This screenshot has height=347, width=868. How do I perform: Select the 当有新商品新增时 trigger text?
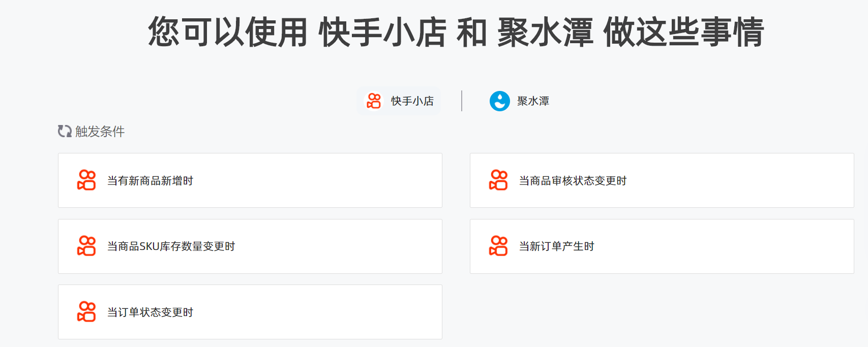[x=150, y=181]
